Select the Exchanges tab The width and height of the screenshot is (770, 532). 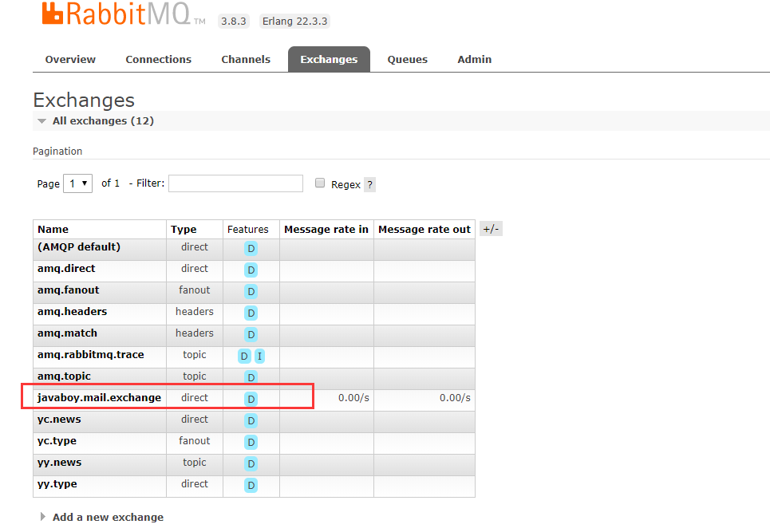pos(329,59)
